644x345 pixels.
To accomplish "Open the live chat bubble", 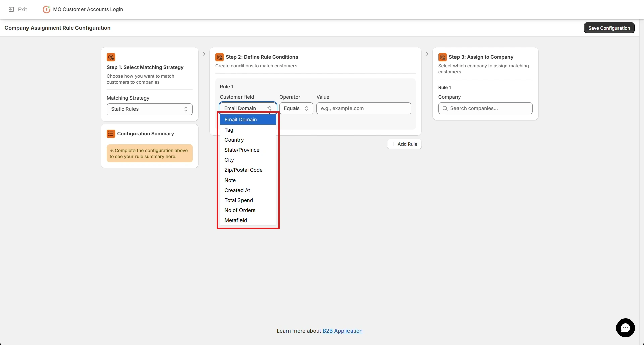I will click(625, 328).
